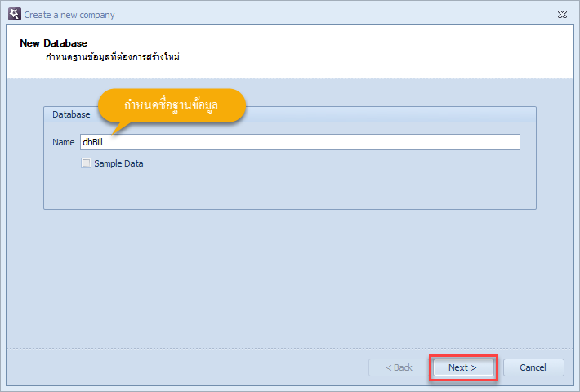Place cursor on the dbBill text
This screenshot has width=580, height=392.
click(92, 142)
